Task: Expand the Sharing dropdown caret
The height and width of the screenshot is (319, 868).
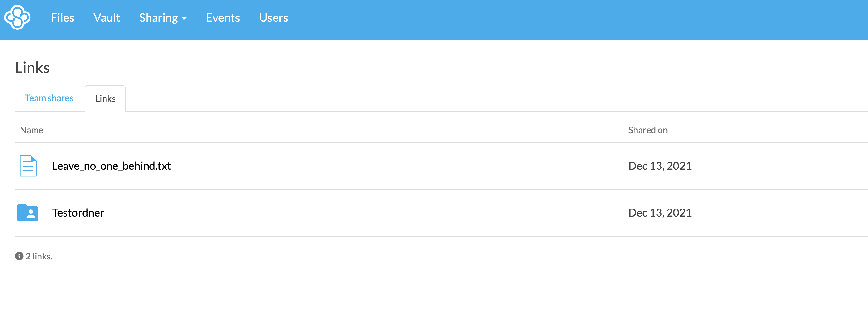Action: (x=184, y=19)
